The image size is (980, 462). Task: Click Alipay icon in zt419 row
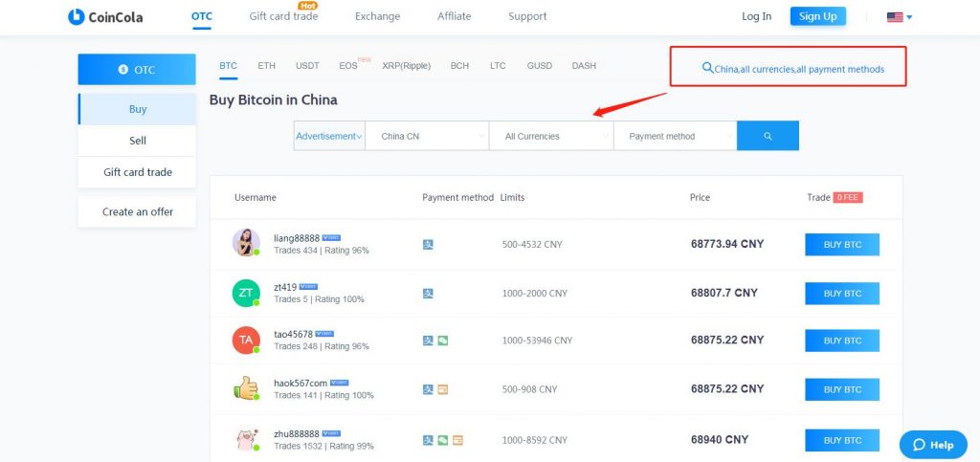coord(428,294)
